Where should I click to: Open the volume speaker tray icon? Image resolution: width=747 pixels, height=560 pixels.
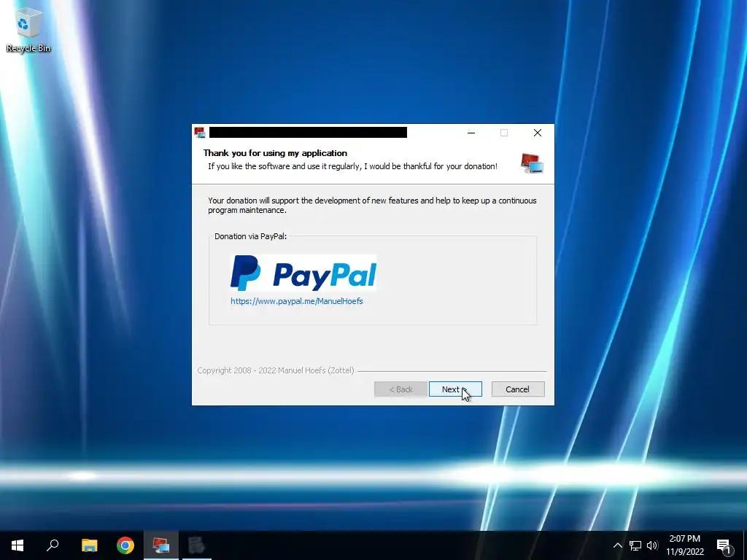pos(652,545)
